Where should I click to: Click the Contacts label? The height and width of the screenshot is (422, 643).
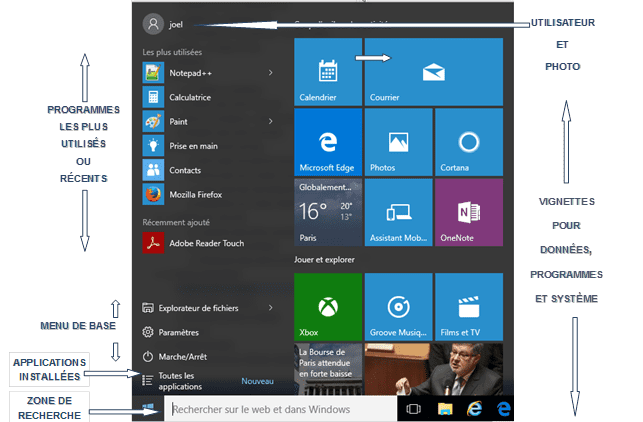[x=185, y=170]
